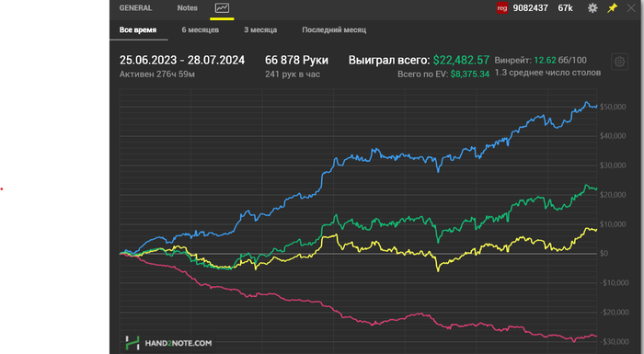Switch to the GENERAL tab

point(135,7)
